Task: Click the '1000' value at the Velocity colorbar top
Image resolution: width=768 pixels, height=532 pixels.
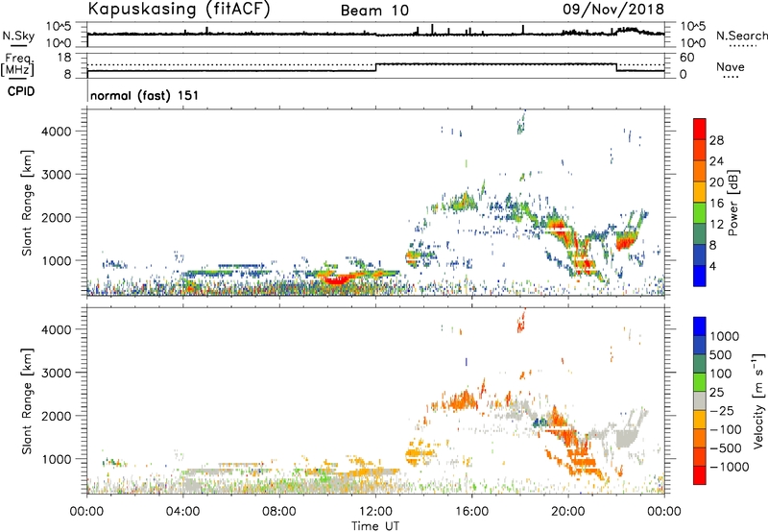Action: click(x=725, y=336)
